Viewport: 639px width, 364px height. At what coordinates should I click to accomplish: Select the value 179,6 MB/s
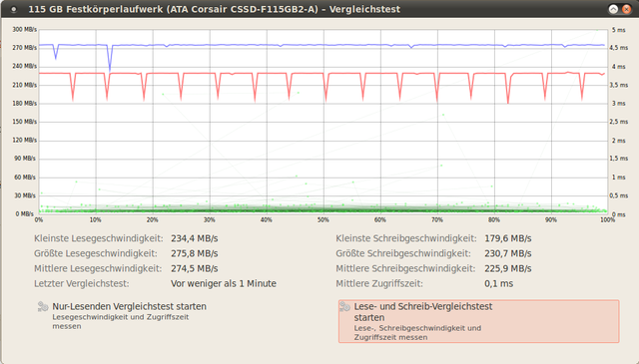point(508,238)
